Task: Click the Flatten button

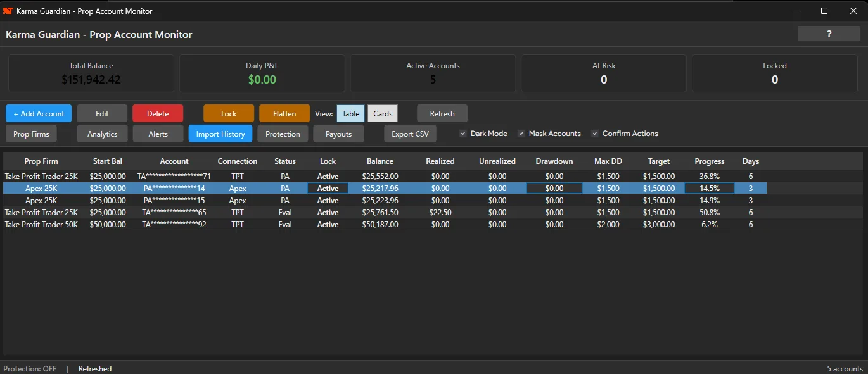Action: pos(284,114)
